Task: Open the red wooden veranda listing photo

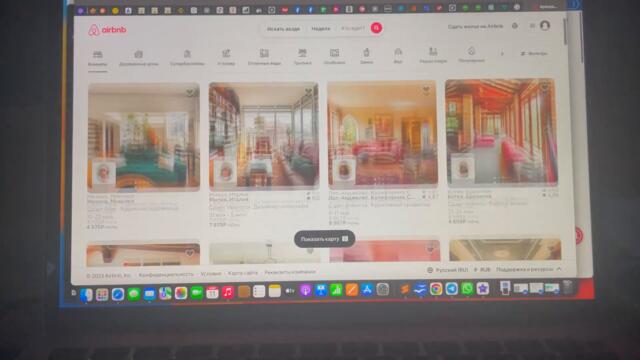Action: coord(502,132)
